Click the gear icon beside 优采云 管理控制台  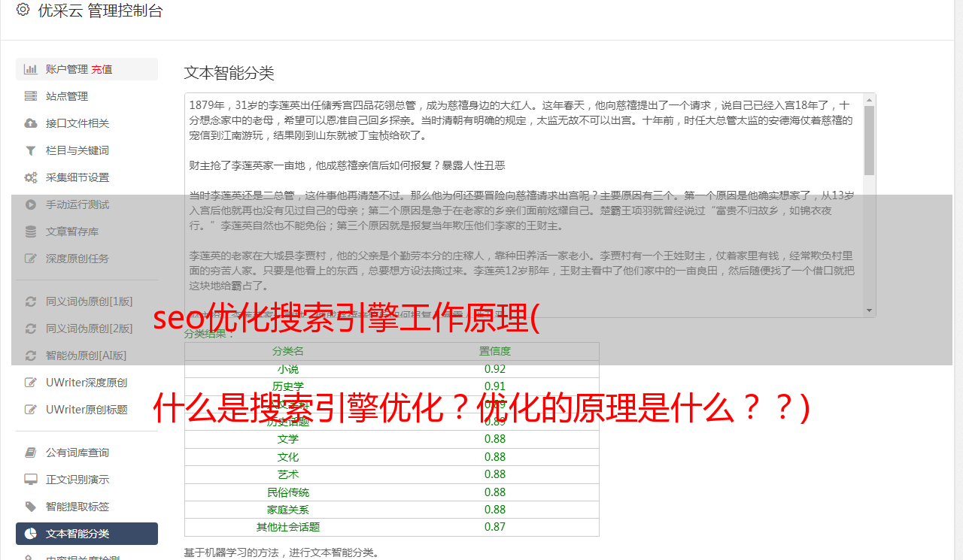23,10
